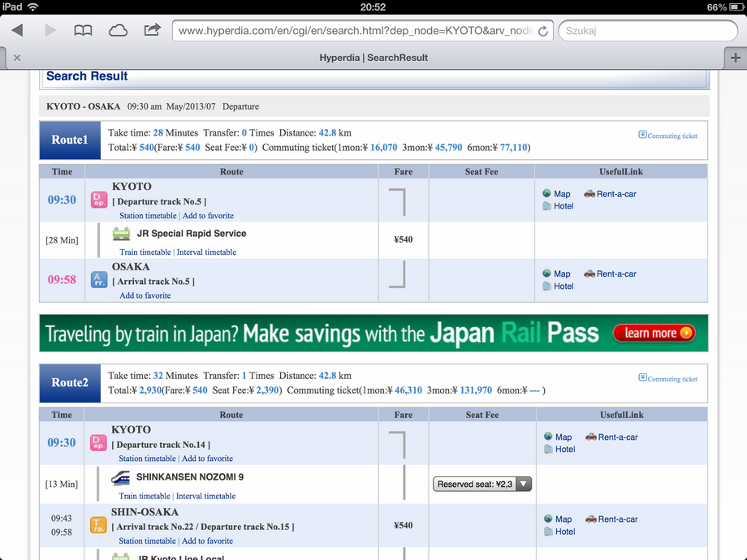
Task: Add OSAKA station to favorite
Action: (x=145, y=295)
